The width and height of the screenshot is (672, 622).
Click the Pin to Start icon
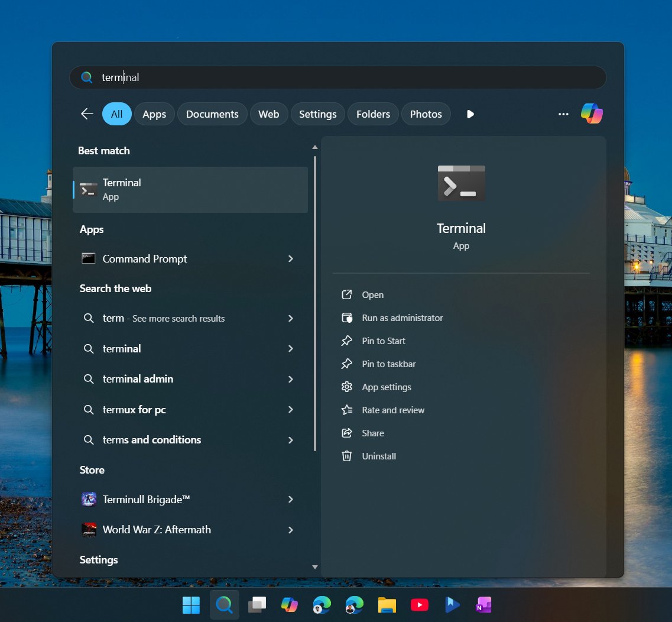click(347, 341)
